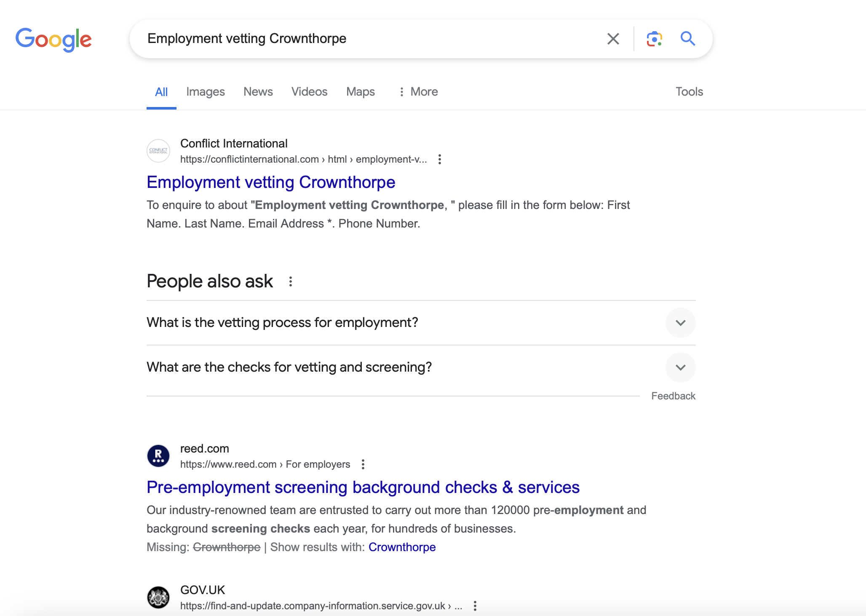Image resolution: width=866 pixels, height=616 pixels.
Task: Click the magnifying glass search button
Action: pyautogui.click(x=687, y=39)
